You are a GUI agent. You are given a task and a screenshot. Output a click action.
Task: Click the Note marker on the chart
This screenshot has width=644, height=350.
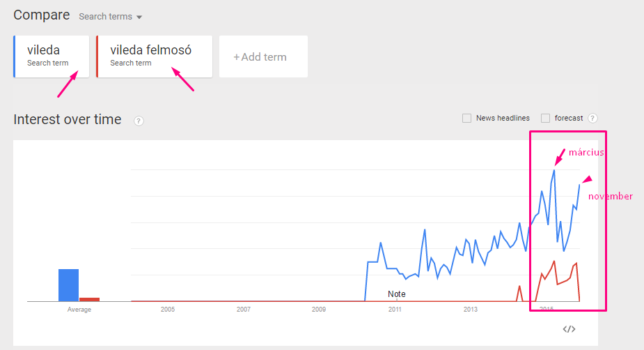pos(396,294)
